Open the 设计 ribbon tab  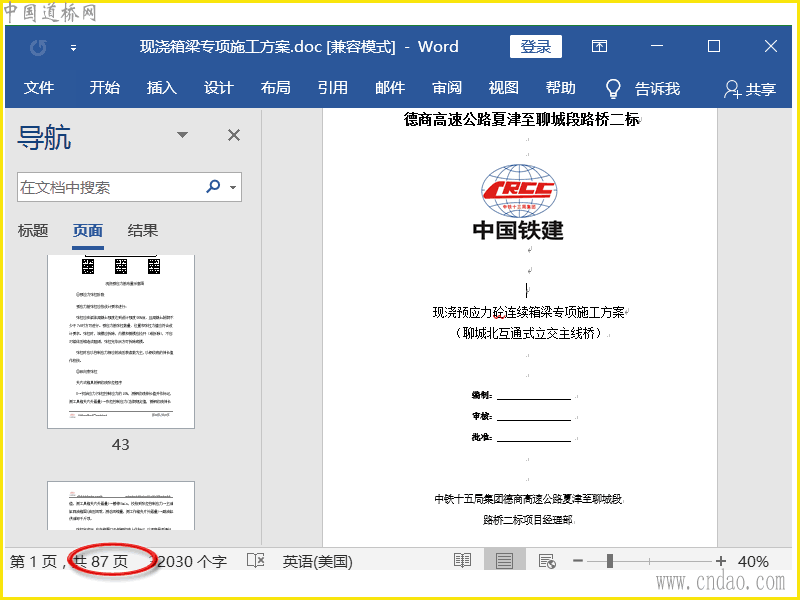pos(219,88)
